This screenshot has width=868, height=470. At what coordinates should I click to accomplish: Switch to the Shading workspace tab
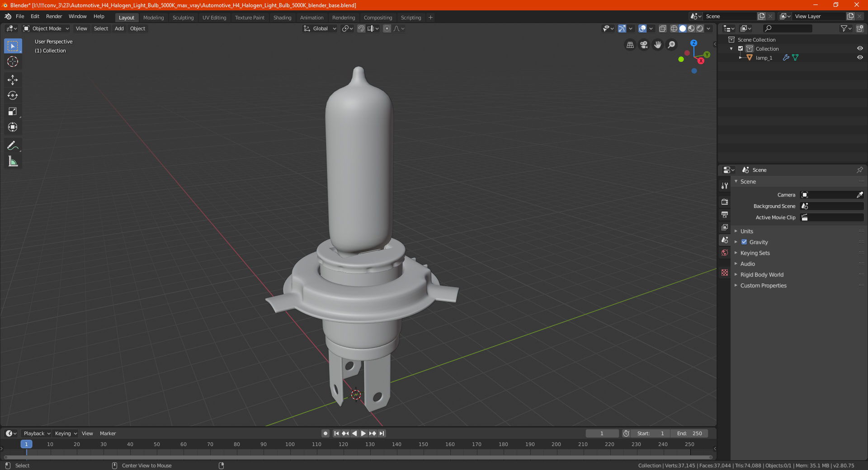(x=282, y=18)
